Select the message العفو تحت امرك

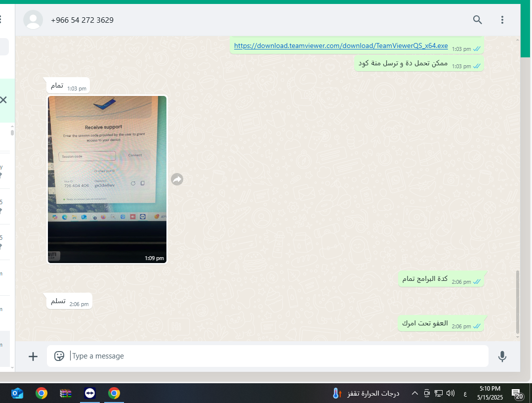click(441, 323)
